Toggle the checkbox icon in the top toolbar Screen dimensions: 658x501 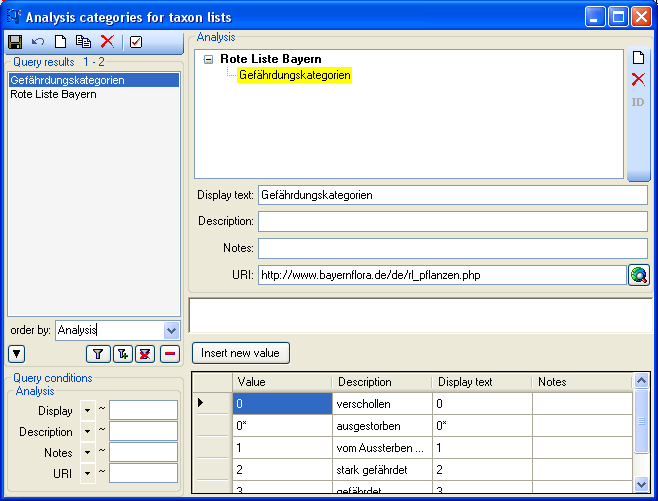[136, 42]
